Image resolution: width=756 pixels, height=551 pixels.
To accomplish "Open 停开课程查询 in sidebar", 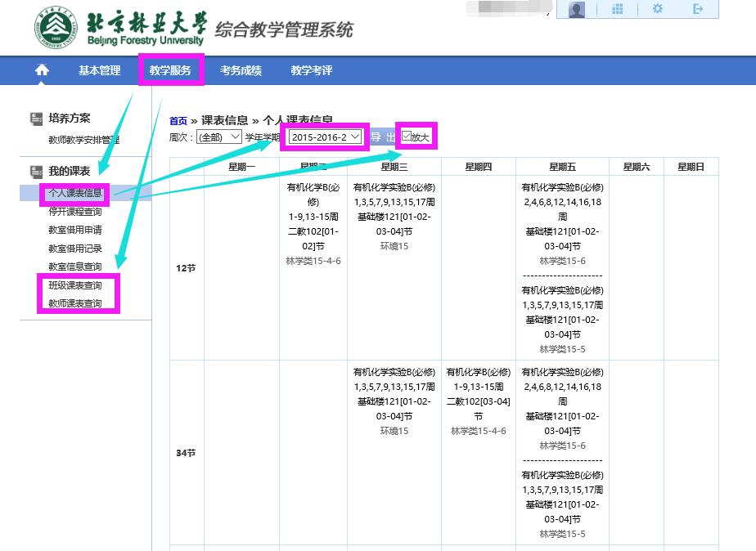I will point(75,212).
